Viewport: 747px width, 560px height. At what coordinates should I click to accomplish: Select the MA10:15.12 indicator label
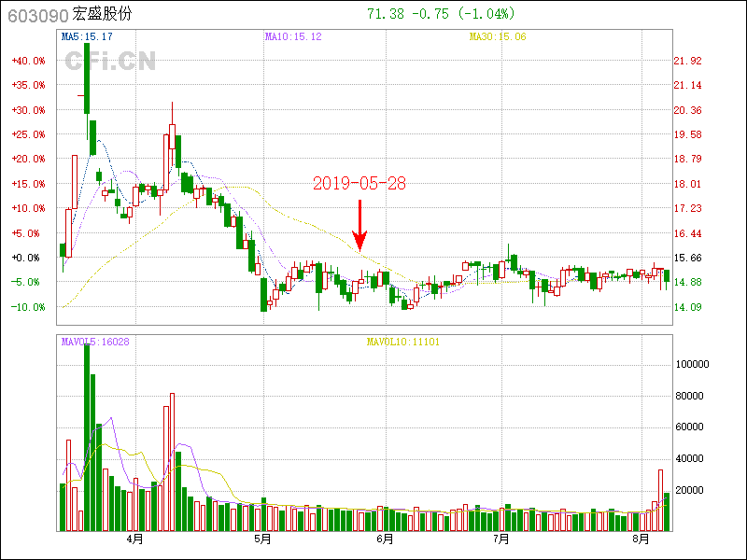pyautogui.click(x=293, y=36)
